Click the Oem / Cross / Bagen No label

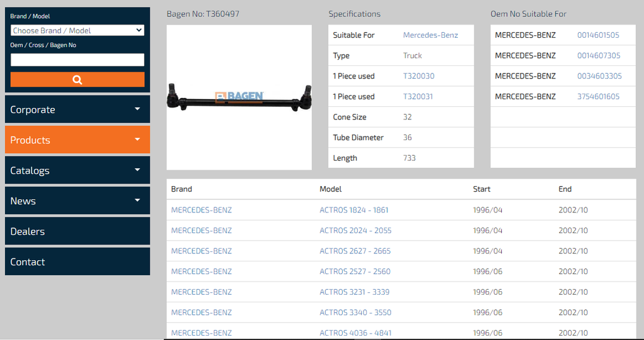pos(43,45)
